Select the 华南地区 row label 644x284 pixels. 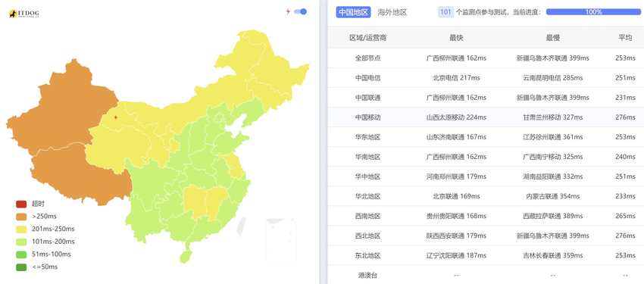pos(368,157)
